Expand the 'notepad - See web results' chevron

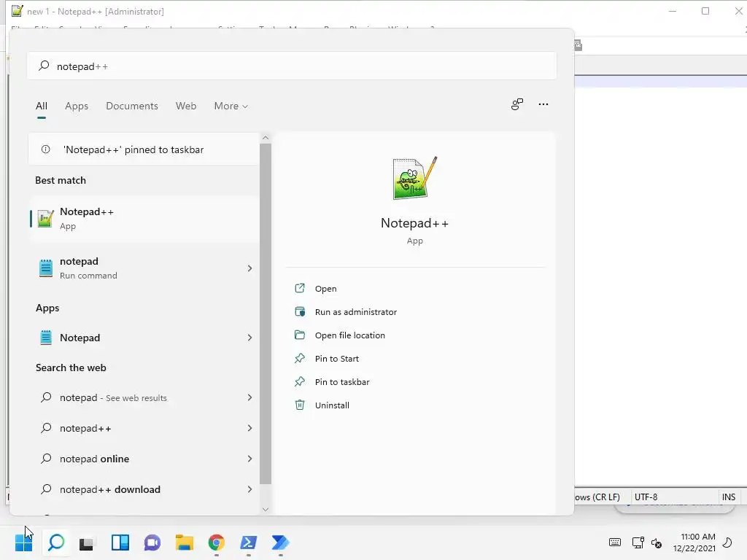point(249,397)
